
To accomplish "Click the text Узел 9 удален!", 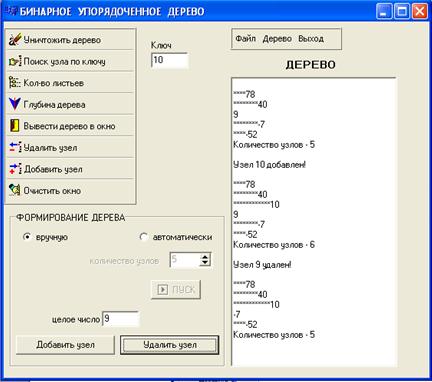I will [x=262, y=265].
